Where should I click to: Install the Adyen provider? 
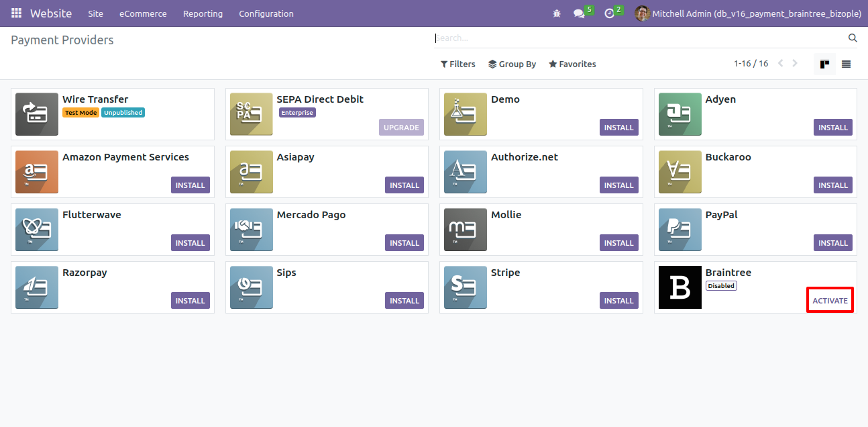pos(833,128)
